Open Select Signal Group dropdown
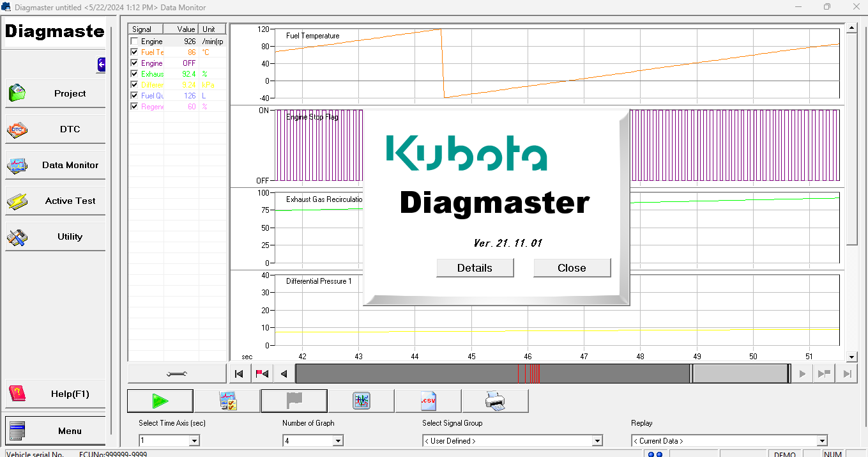Image resolution: width=868 pixels, height=457 pixels. point(597,441)
